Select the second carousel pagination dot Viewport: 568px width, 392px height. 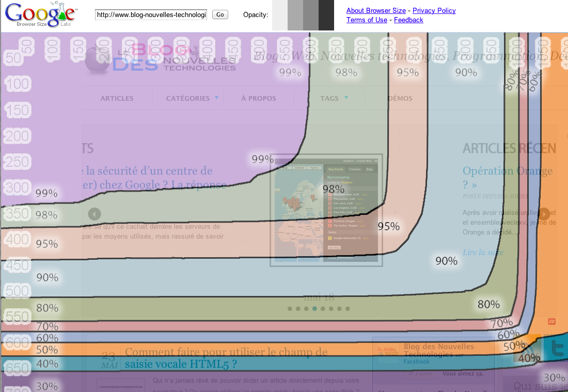tap(298, 309)
